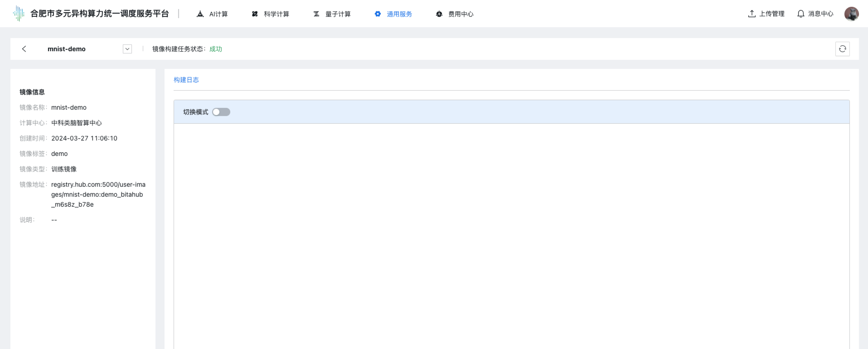Refresh the build status
The width and height of the screenshot is (868, 349).
point(842,49)
